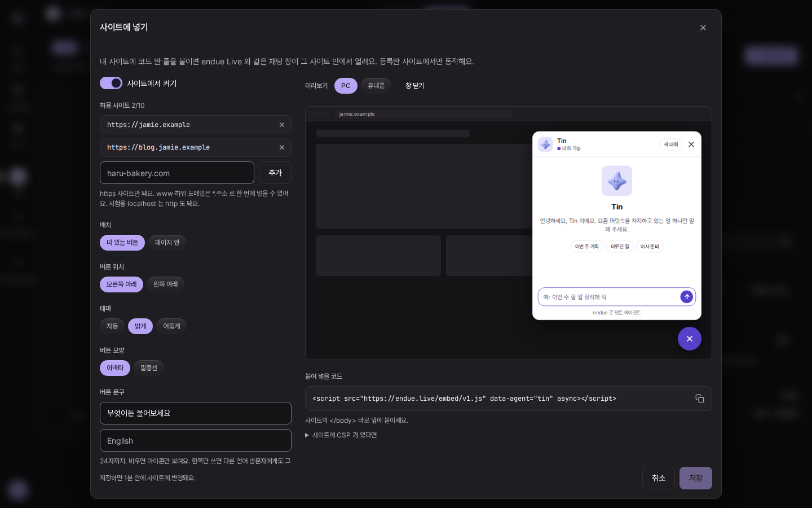Focus the English button text field
Viewport: 812px width, 508px height.
196,440
